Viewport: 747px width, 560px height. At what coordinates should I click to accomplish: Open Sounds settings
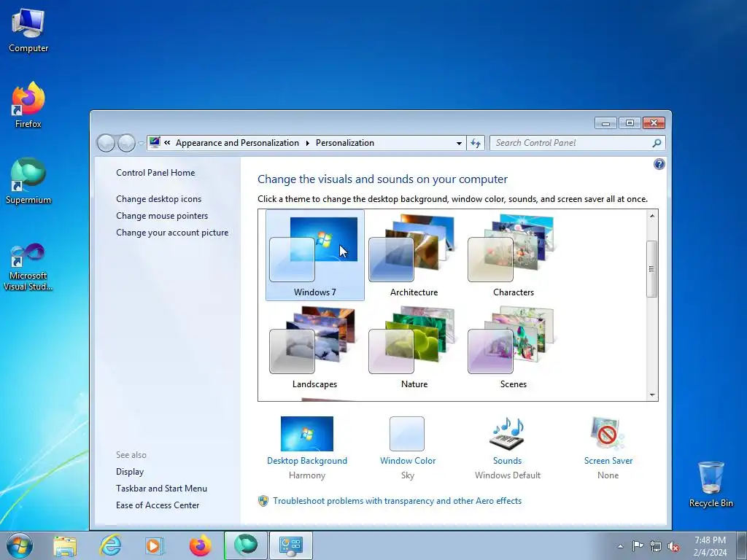[x=508, y=448]
